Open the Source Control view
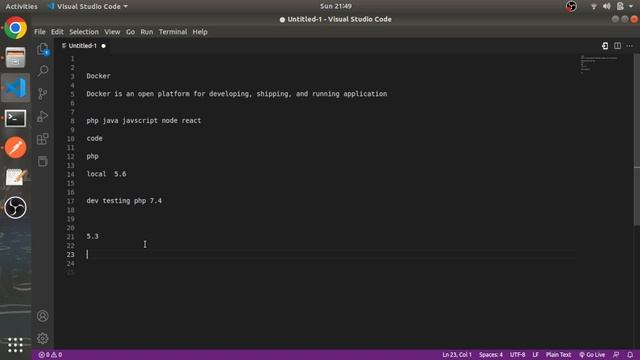This screenshot has height=360, width=640. (x=43, y=94)
